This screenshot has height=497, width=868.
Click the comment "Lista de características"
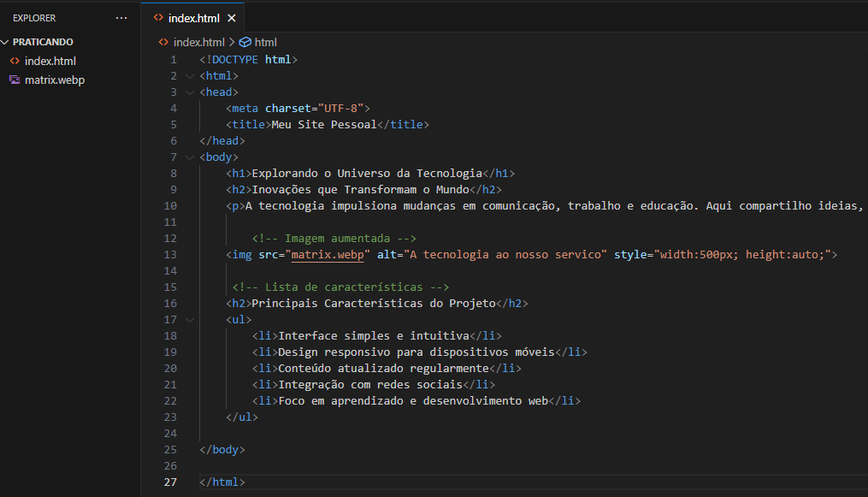(x=340, y=287)
